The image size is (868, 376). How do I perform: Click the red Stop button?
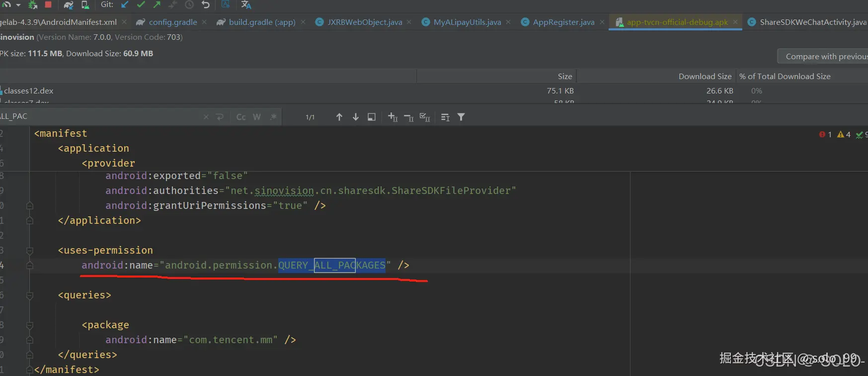[x=48, y=4]
